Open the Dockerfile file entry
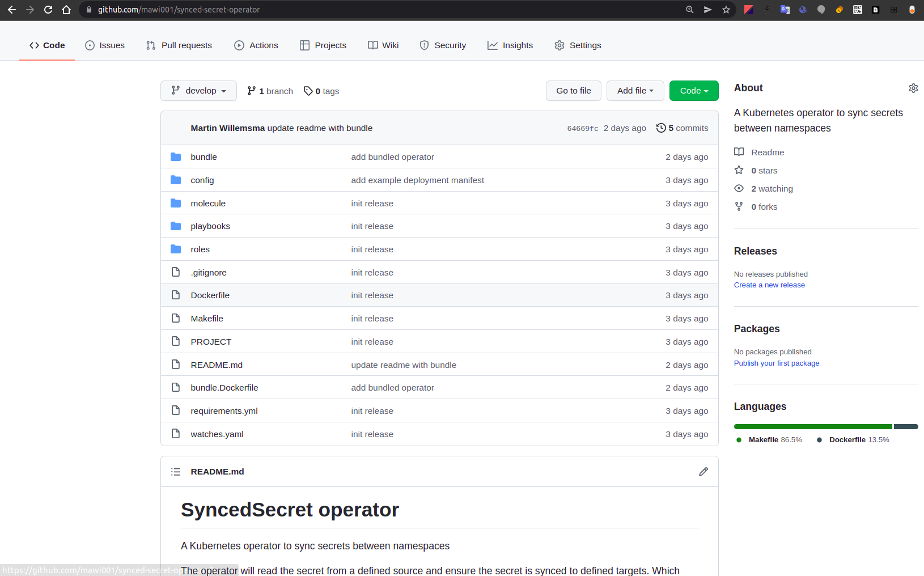 210,295
